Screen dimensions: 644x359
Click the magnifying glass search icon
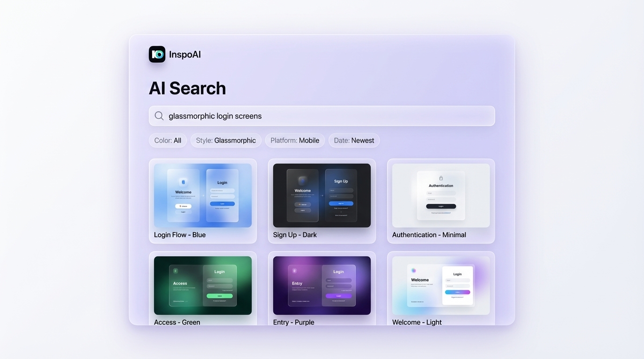coord(159,115)
